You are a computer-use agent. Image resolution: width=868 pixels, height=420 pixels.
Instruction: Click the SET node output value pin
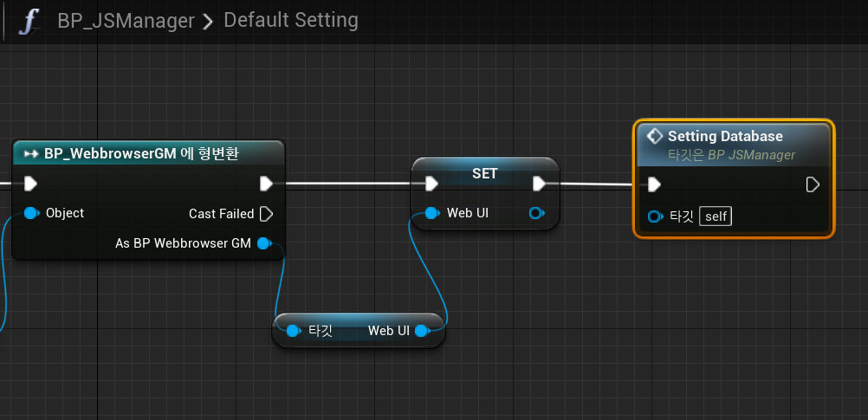pos(536,213)
